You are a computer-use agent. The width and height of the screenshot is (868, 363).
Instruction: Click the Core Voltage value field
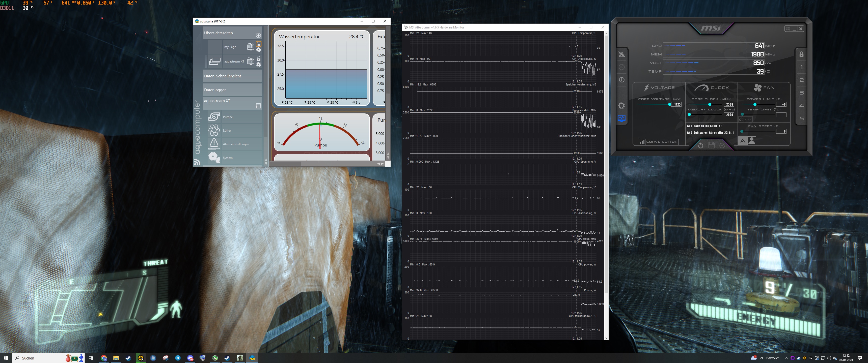[x=676, y=104]
